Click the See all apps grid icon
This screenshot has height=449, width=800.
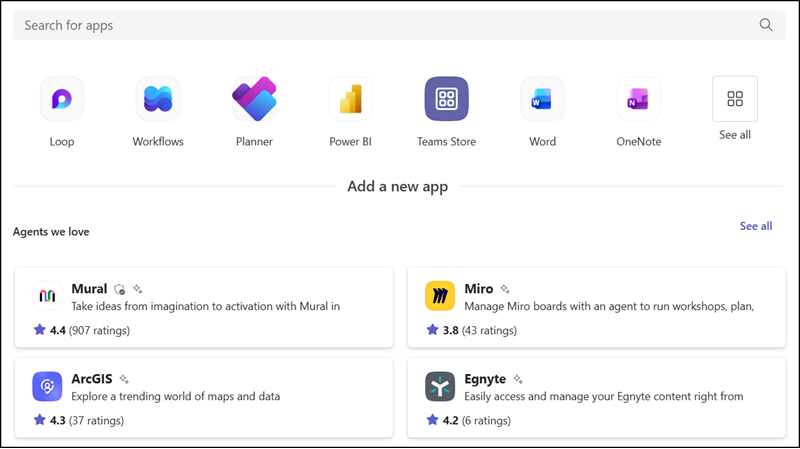click(x=735, y=98)
